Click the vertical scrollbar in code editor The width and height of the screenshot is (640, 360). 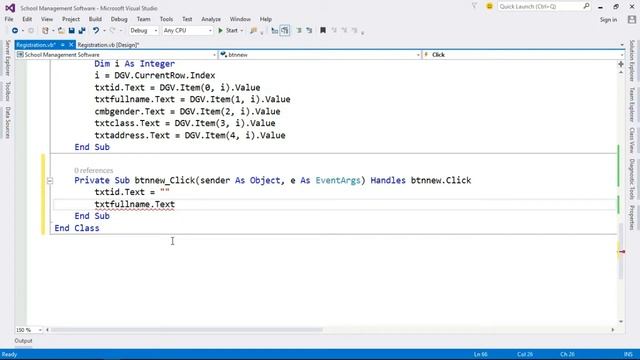tap(621, 251)
